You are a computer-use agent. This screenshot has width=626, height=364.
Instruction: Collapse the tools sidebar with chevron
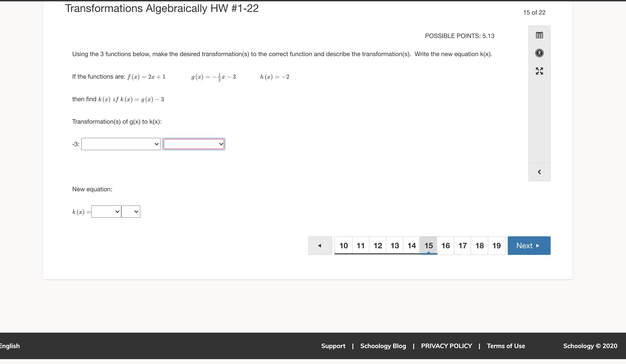coord(539,172)
